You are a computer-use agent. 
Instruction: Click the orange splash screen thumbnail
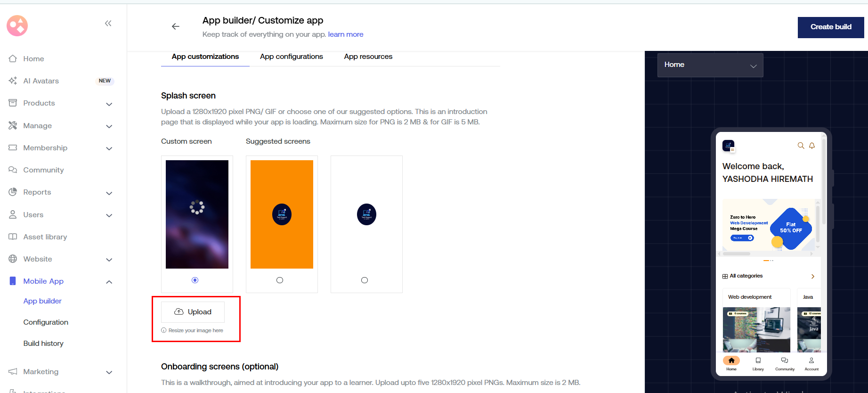click(282, 214)
